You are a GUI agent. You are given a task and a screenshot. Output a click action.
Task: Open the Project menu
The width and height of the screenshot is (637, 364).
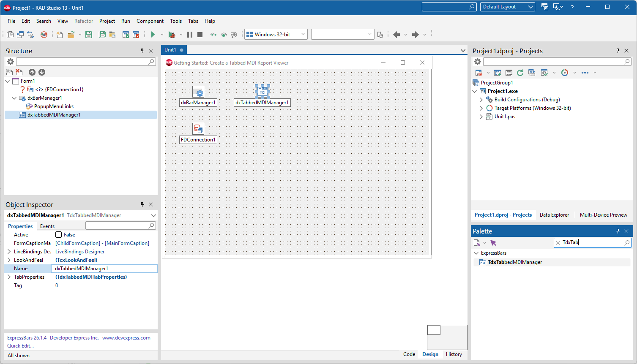click(x=107, y=21)
